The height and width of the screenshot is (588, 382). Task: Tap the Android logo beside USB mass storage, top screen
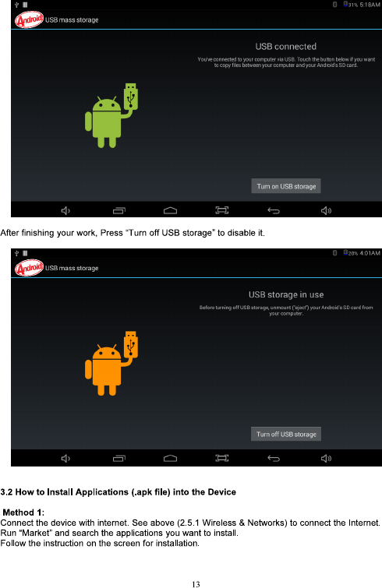[x=29, y=19]
